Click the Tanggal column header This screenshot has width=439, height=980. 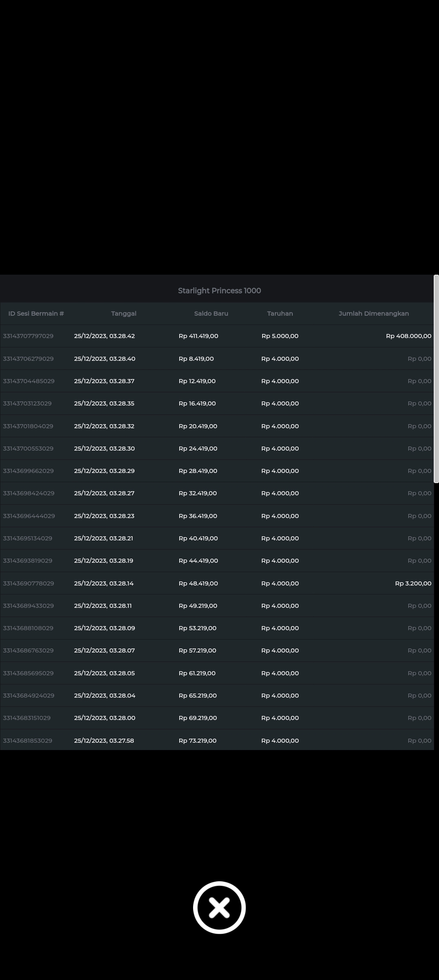pyautogui.click(x=124, y=313)
